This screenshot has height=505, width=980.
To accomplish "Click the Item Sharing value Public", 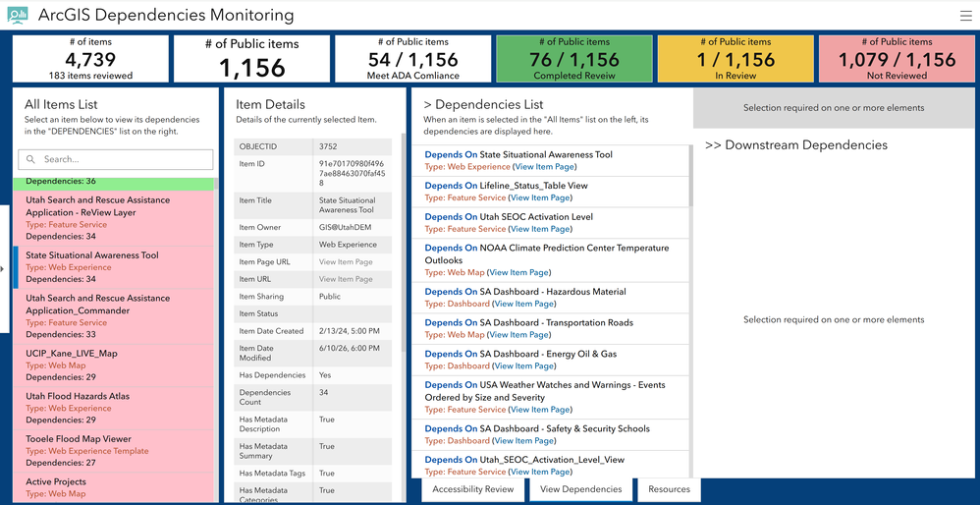I will click(x=329, y=297).
